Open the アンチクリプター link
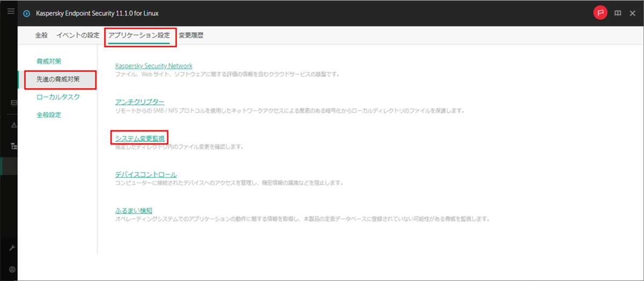Image resolution: width=644 pixels, height=281 pixels. point(140,102)
